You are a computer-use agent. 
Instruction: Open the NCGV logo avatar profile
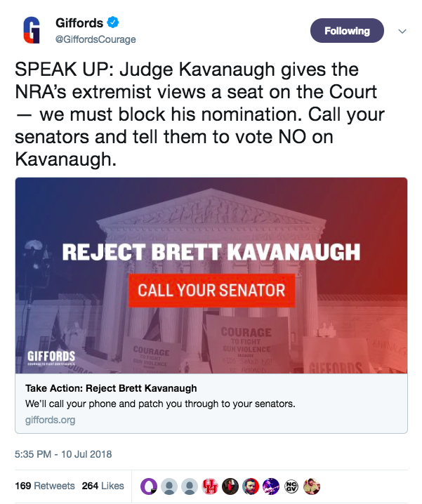point(291,486)
